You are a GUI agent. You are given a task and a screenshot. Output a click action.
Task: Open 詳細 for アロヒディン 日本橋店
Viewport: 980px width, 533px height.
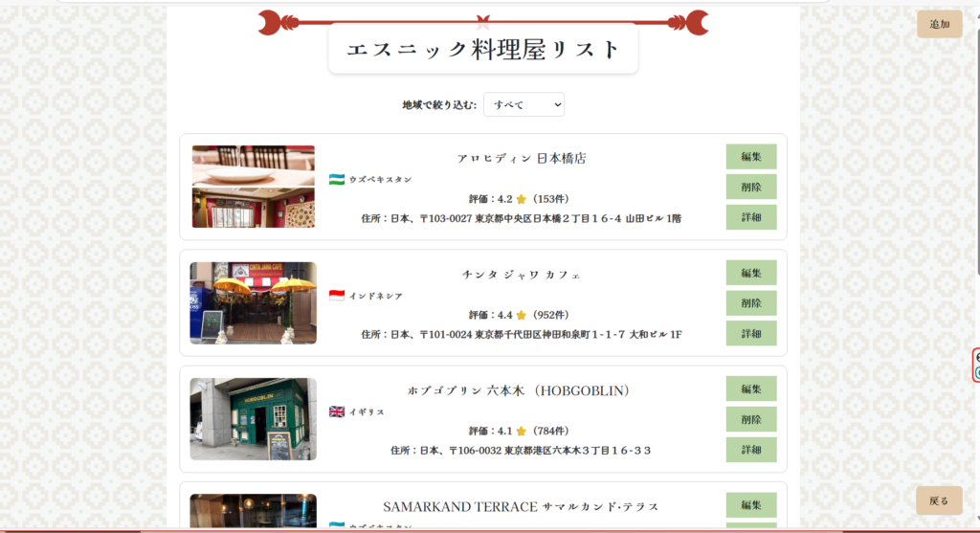pos(751,217)
